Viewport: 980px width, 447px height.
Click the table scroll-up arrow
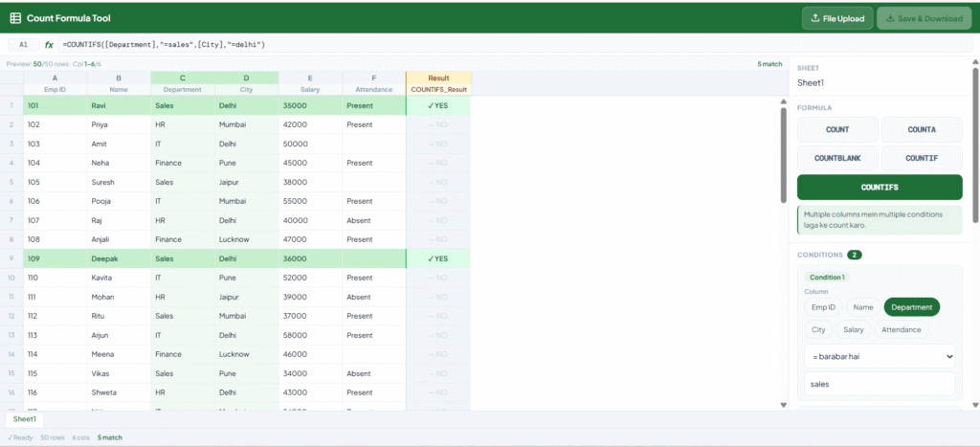[x=784, y=101]
